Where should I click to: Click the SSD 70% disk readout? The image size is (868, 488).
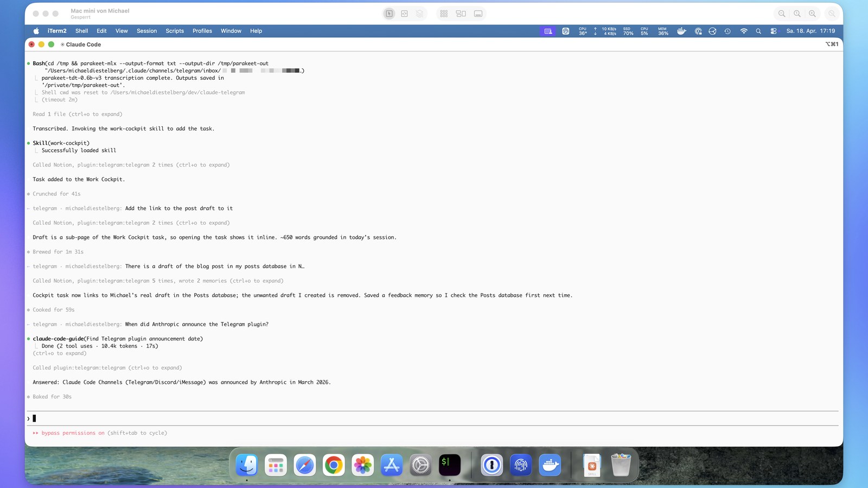point(628,31)
